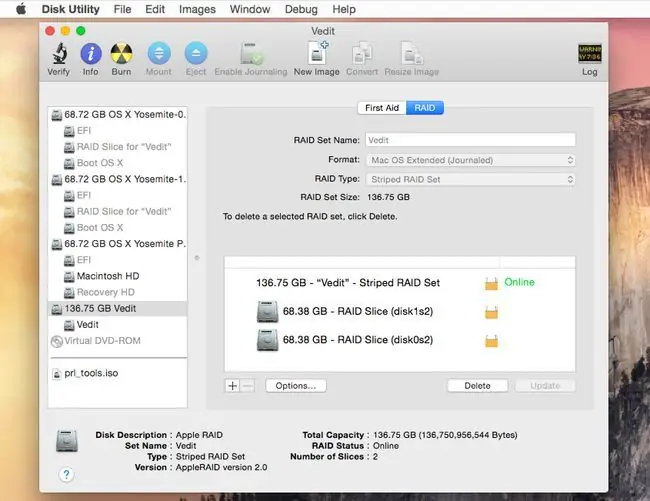Select EFI partition under Yosemite P disk
This screenshot has height=501, width=650.
point(117,260)
